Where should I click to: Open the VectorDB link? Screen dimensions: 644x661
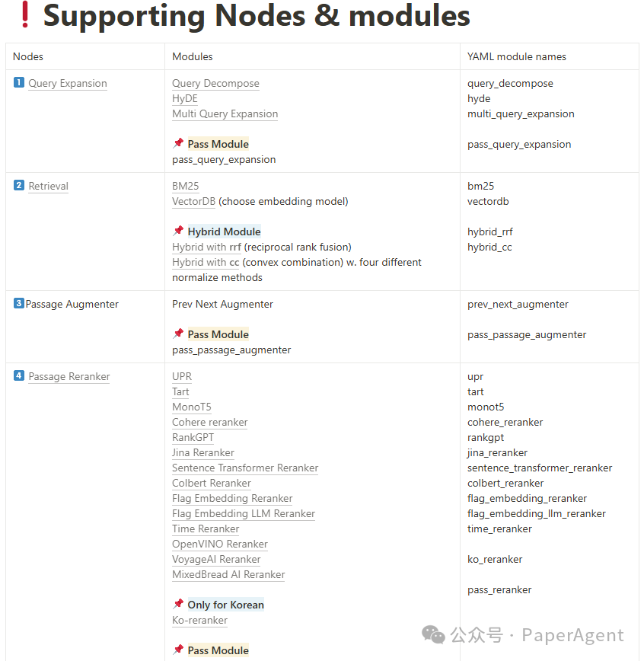[x=193, y=202]
